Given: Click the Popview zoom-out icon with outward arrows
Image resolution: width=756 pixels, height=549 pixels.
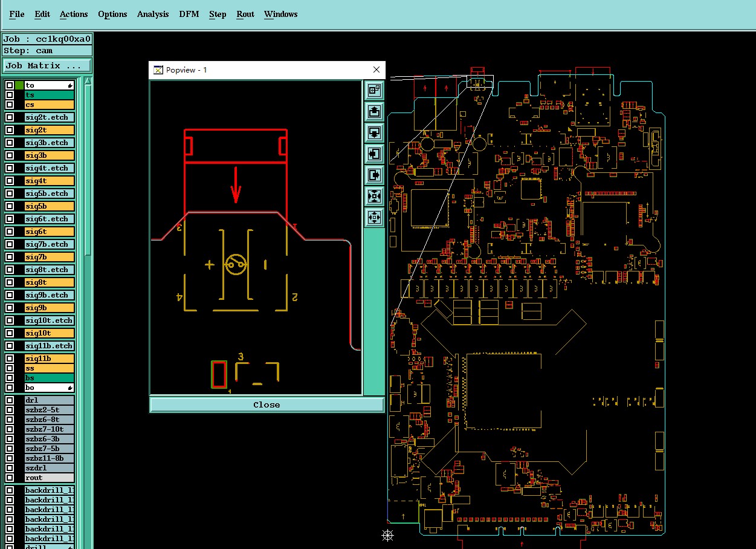Looking at the screenshot, I should point(374,217).
